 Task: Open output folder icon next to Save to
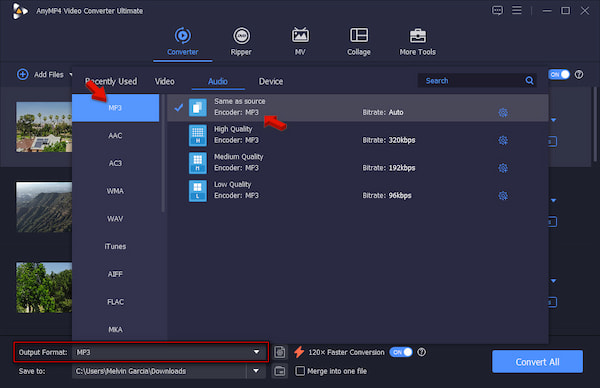pos(280,371)
